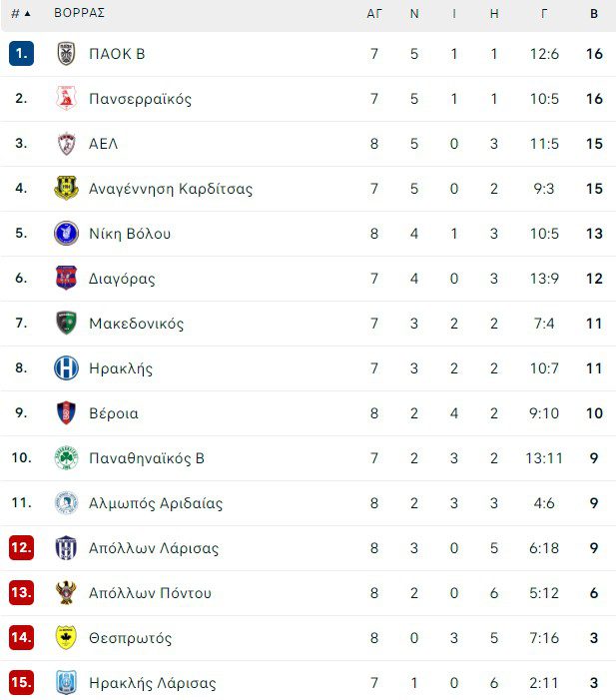Click the ΑΓ matches played header

tap(374, 14)
